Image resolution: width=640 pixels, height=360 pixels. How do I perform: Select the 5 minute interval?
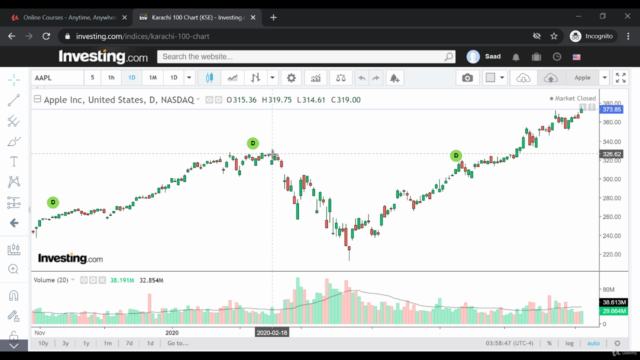tap(93, 78)
